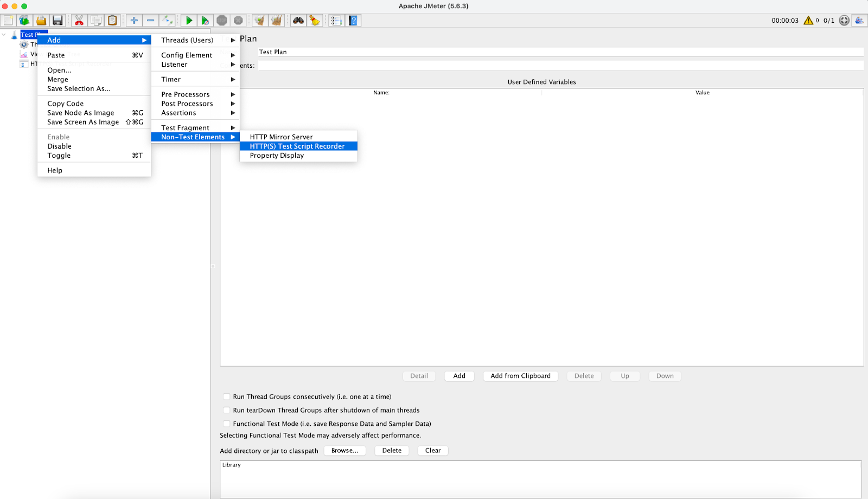Choose HTTP Mirror Server

coord(298,137)
